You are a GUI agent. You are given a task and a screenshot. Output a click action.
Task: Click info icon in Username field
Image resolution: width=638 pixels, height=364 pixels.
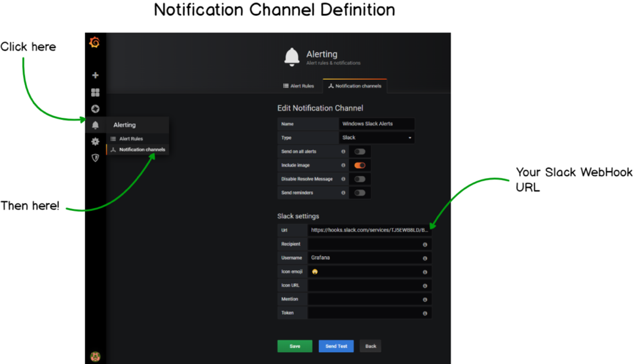pyautogui.click(x=425, y=258)
